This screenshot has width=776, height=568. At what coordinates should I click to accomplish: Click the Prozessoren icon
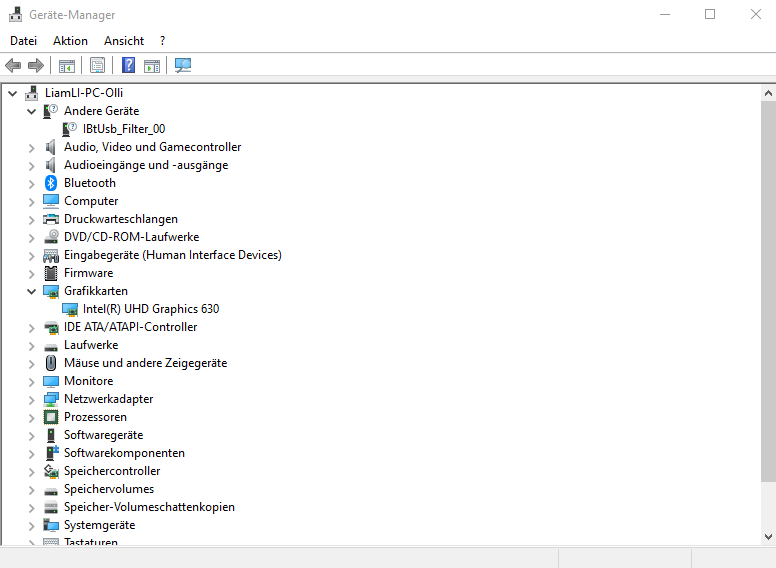51,417
